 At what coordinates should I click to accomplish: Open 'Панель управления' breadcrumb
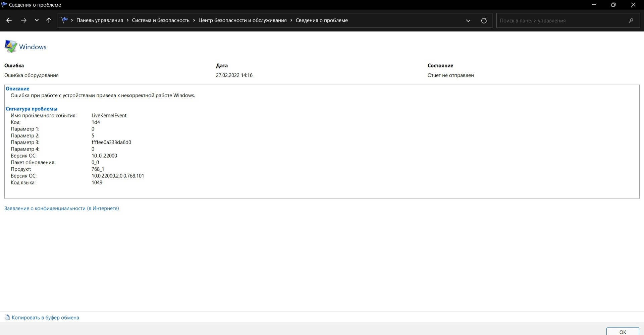(100, 20)
